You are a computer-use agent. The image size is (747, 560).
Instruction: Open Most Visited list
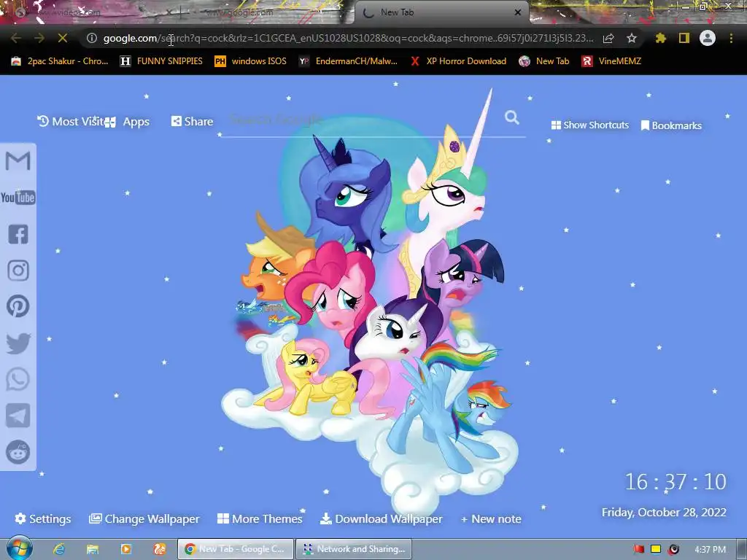71,122
